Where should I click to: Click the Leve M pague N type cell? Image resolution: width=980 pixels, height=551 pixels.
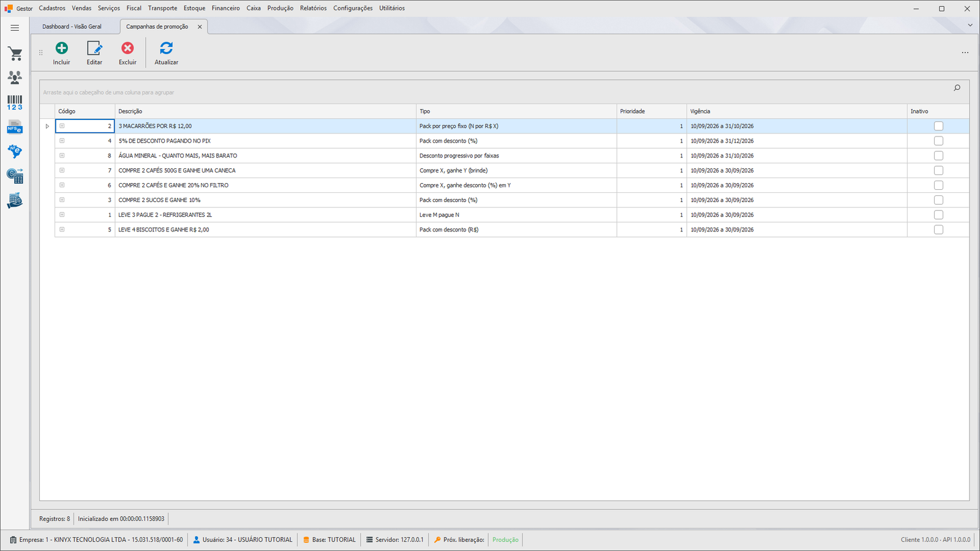516,215
